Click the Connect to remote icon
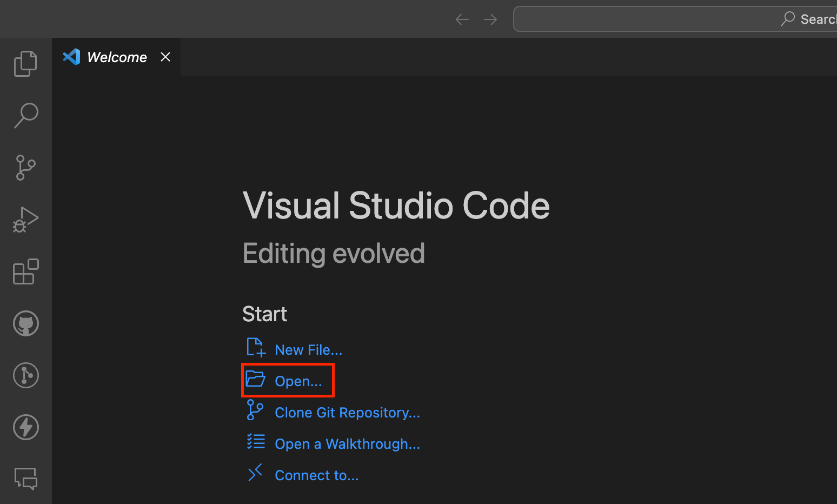Image resolution: width=837 pixels, height=504 pixels. pos(255,472)
